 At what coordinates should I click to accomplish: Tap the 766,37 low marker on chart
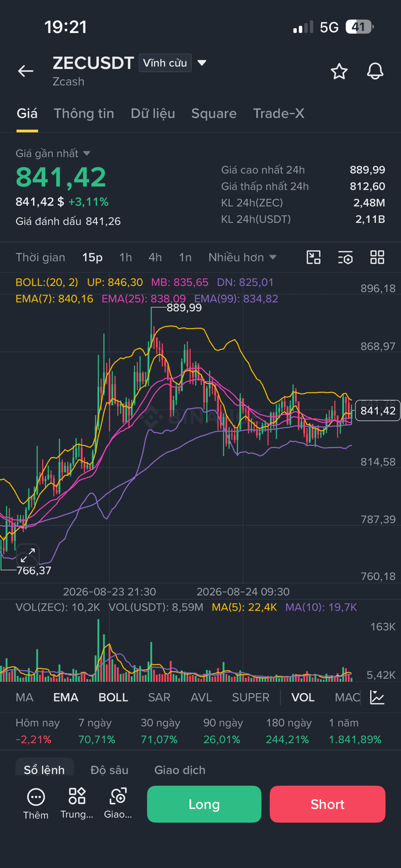34,571
